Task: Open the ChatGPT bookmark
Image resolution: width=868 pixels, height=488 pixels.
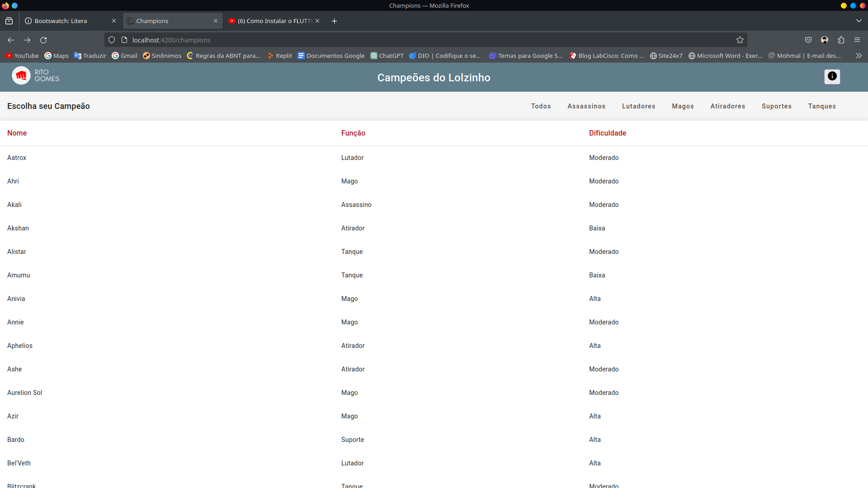Action: pos(387,55)
